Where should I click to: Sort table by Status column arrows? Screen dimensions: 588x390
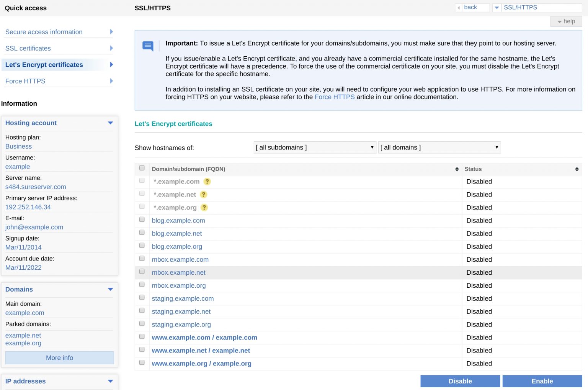[x=577, y=169]
